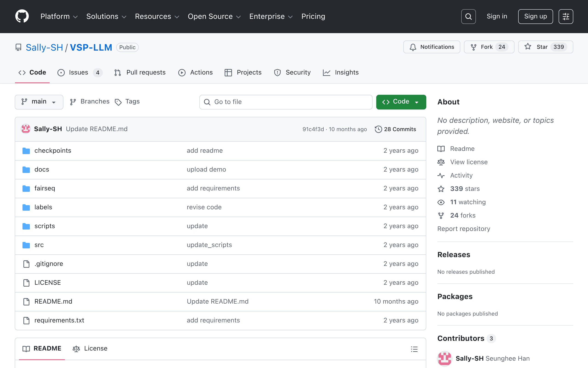Click the README.md file icon
Screen dimensions: 588x368
click(26, 302)
